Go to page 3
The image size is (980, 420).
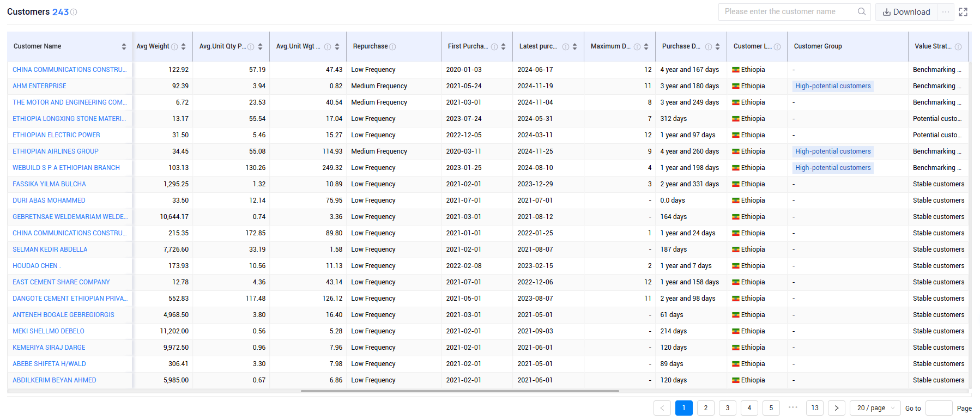click(728, 408)
